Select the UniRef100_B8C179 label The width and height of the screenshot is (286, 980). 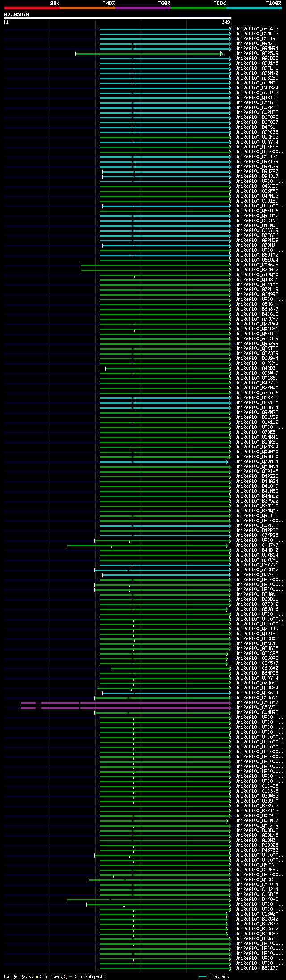[257, 968]
